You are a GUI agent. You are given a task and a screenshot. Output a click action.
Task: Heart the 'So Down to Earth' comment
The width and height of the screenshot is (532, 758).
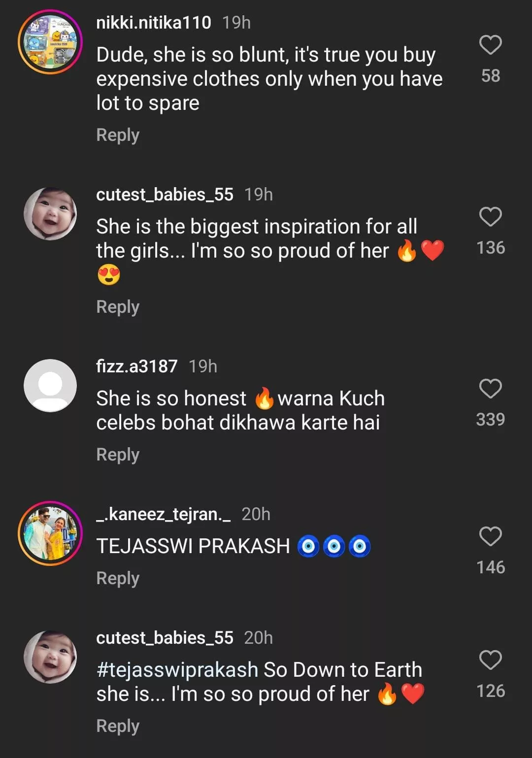(490, 660)
